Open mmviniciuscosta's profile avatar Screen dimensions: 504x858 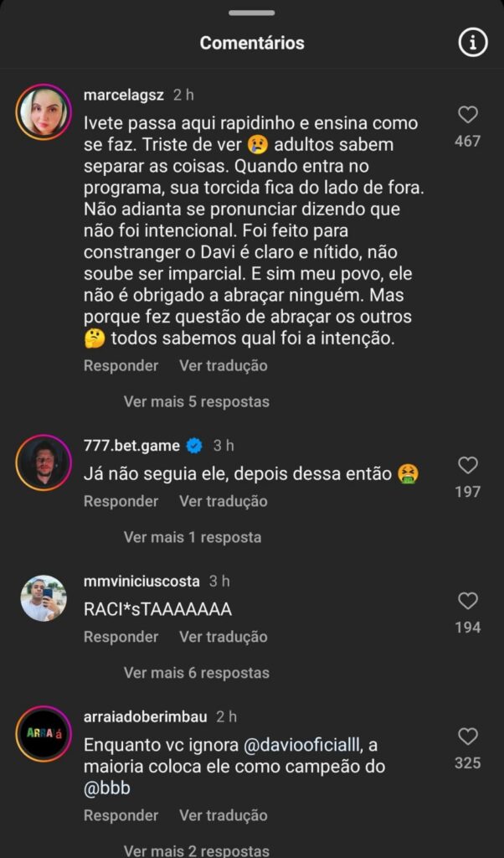tap(43, 597)
